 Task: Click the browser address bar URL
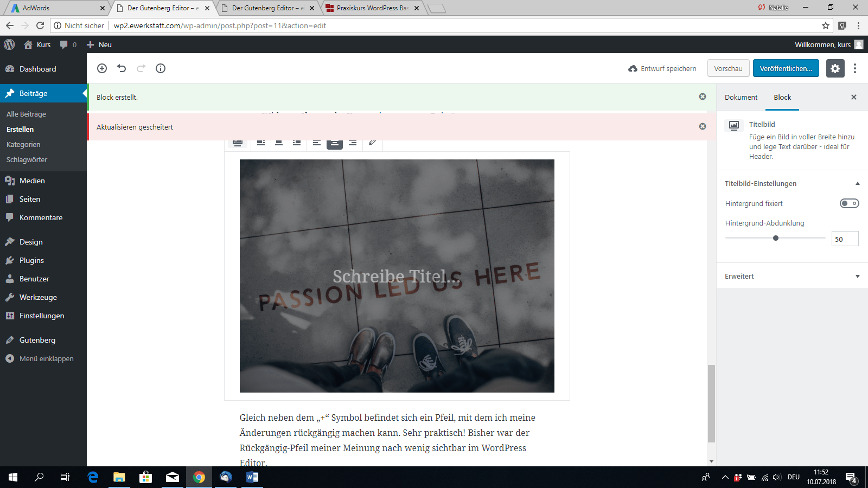(220, 25)
